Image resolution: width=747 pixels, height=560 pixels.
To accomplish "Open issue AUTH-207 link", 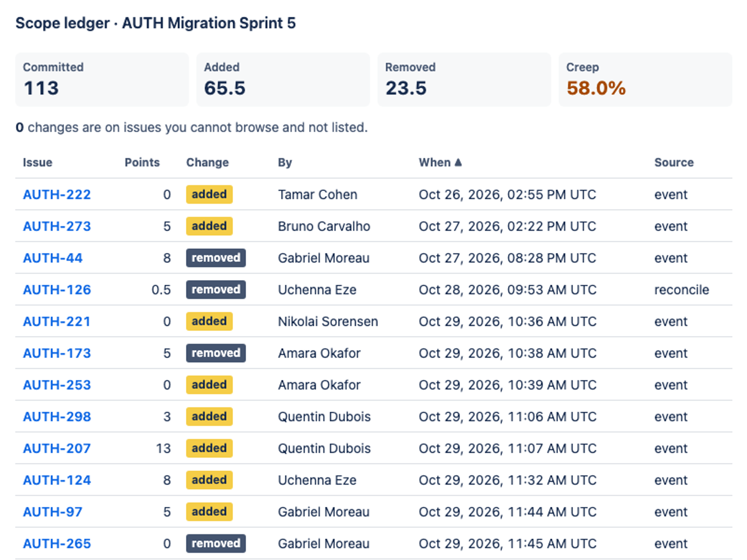I will (57, 449).
